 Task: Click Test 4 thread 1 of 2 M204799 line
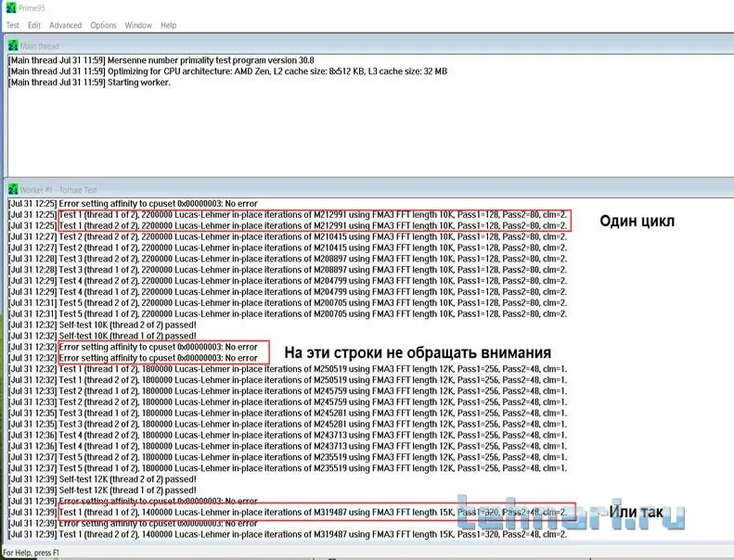(x=288, y=292)
